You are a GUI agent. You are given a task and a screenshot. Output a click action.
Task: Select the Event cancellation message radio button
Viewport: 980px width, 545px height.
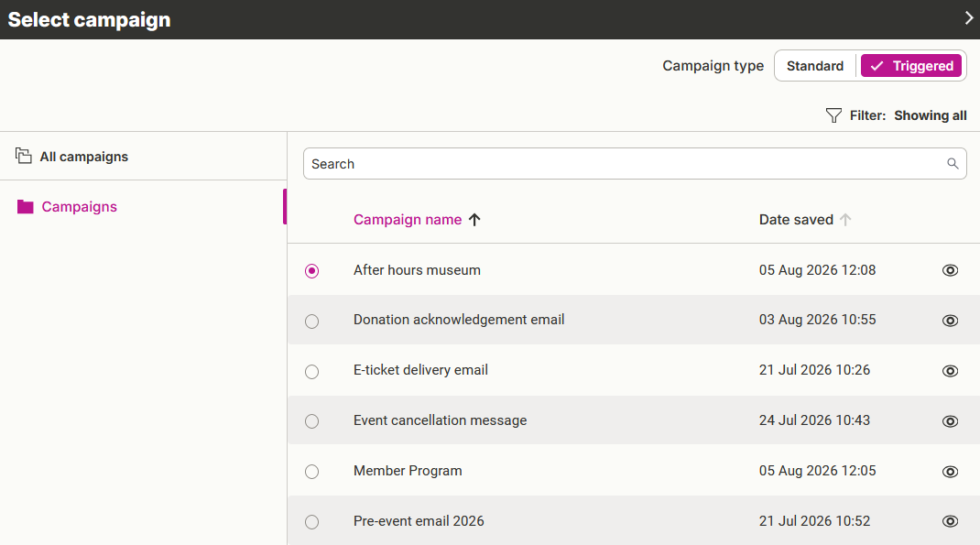pos(312,421)
